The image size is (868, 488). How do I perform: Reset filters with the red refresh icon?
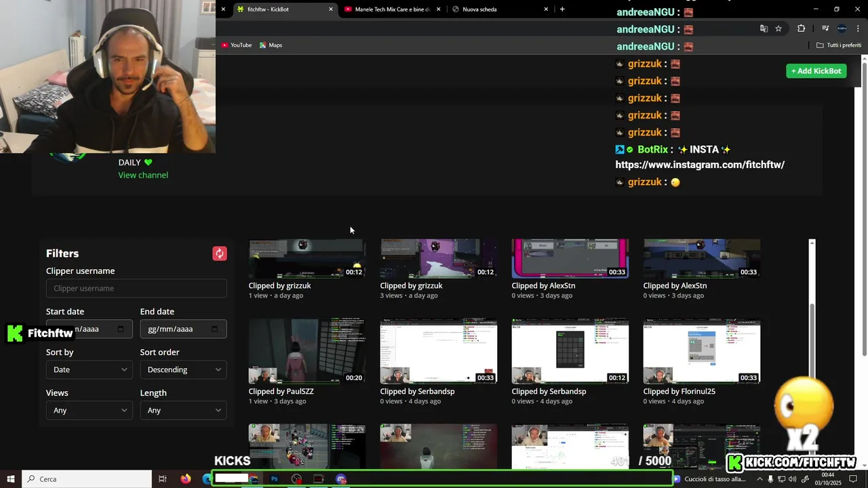click(x=220, y=253)
